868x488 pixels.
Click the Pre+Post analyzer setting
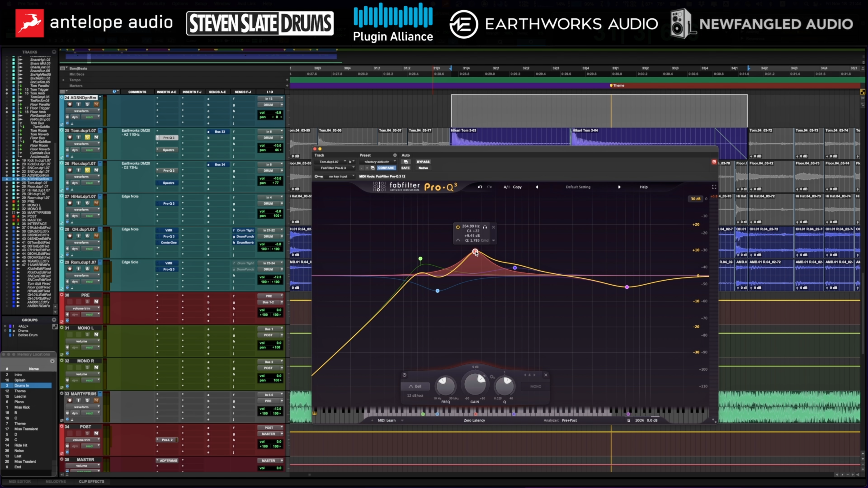(x=569, y=420)
